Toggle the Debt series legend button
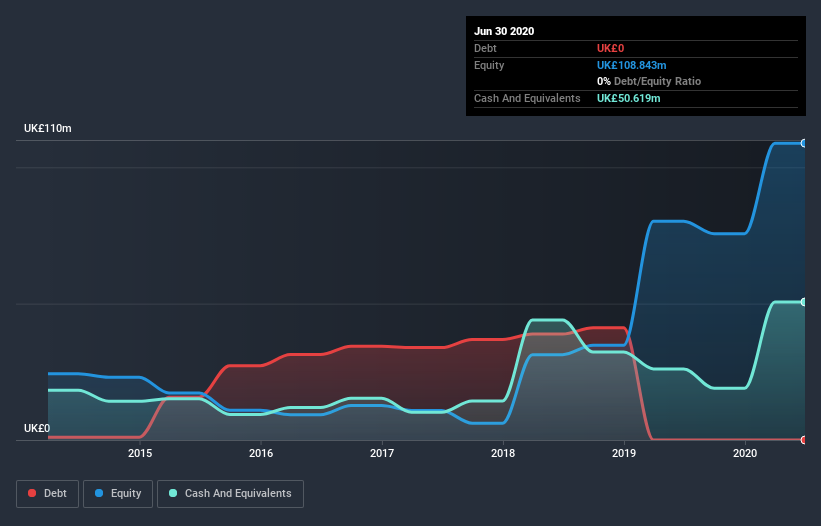Screen dimensions: 821x526 tap(47, 494)
